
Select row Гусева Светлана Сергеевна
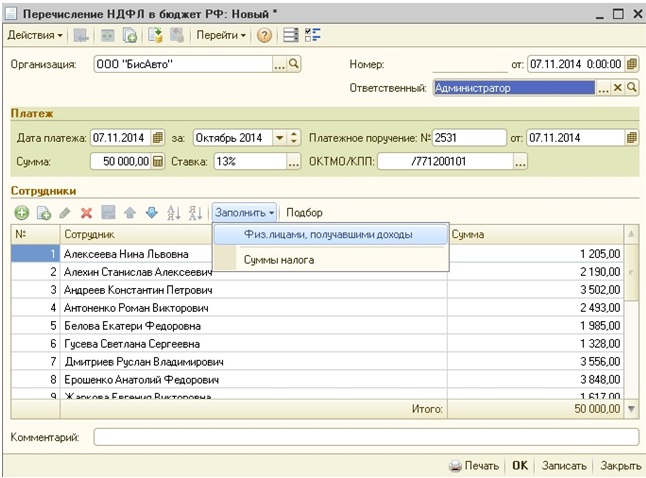tap(317, 344)
